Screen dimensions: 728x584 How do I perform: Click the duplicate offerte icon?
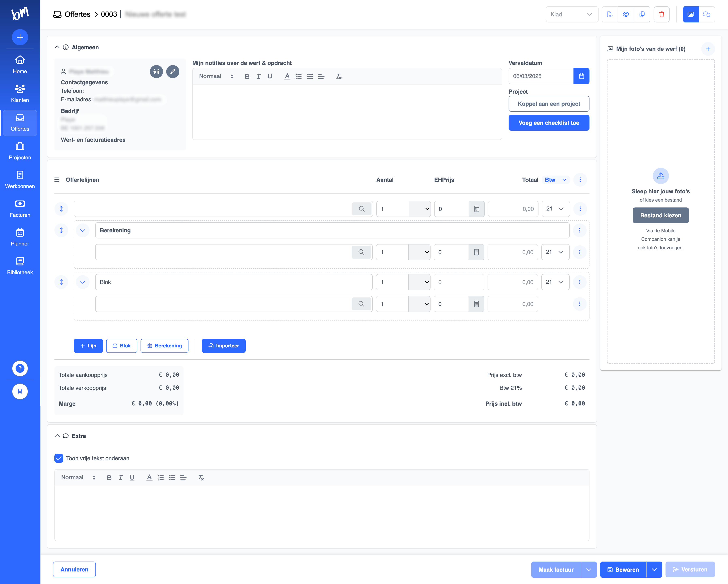[x=642, y=14]
